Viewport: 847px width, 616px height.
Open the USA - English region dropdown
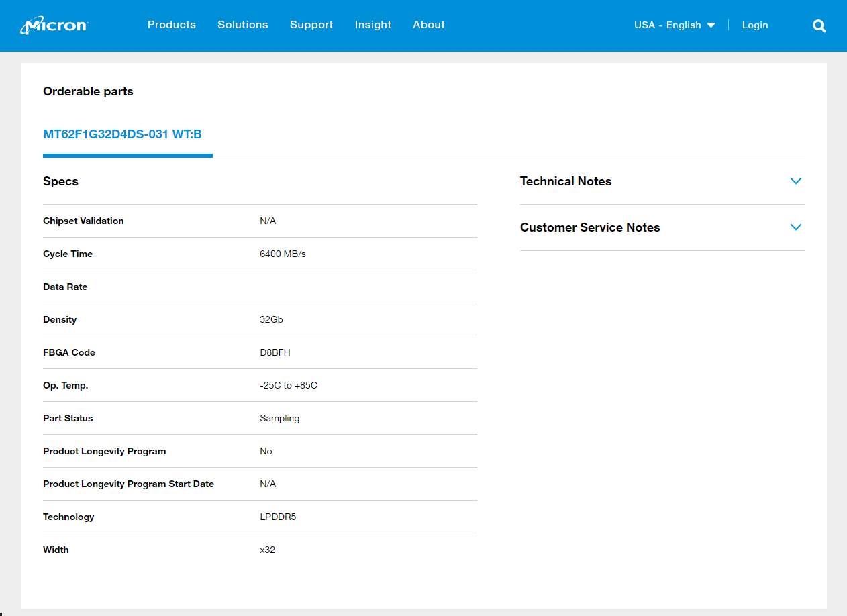tap(675, 25)
